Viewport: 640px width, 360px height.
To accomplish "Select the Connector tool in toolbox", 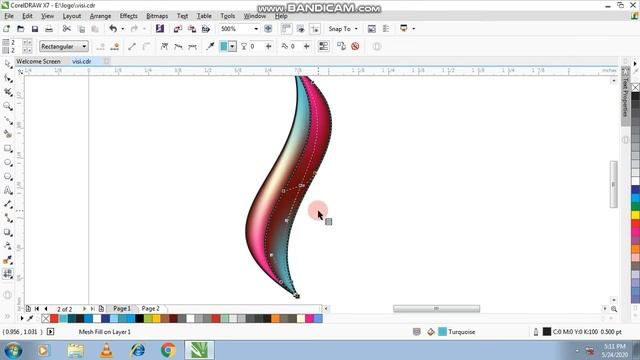I will click(x=8, y=218).
